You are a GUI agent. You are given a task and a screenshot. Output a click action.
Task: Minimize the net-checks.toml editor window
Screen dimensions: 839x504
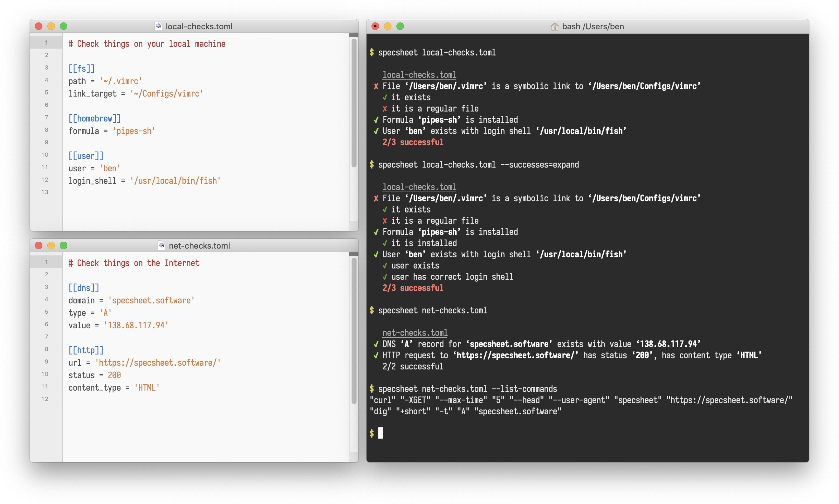coord(51,245)
